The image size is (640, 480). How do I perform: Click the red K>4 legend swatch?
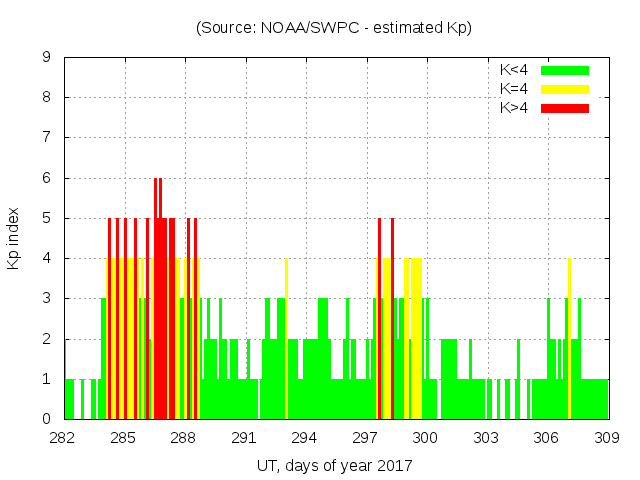point(565,107)
